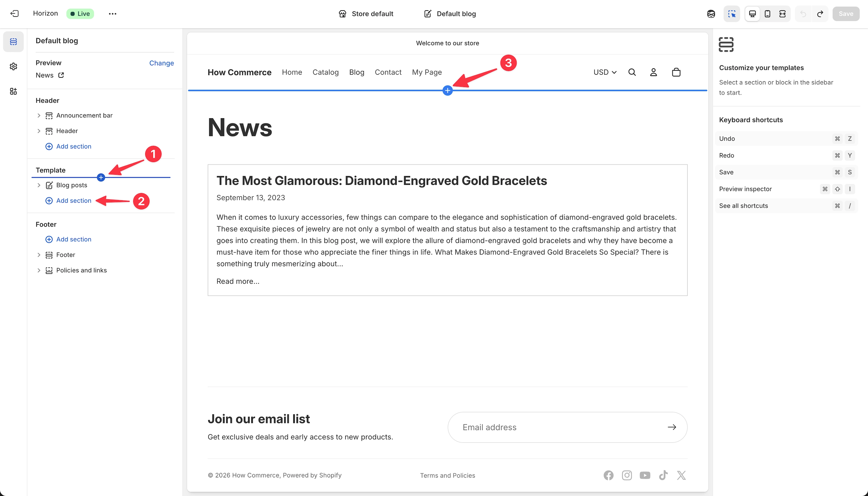The height and width of the screenshot is (496, 868).
Task: Open the theme settings gear icon
Action: 13,67
